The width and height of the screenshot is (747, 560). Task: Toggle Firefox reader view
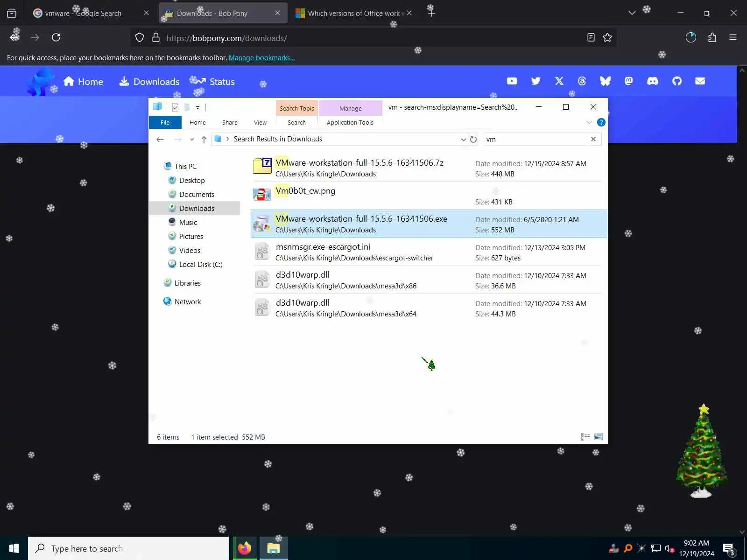[x=591, y=37]
